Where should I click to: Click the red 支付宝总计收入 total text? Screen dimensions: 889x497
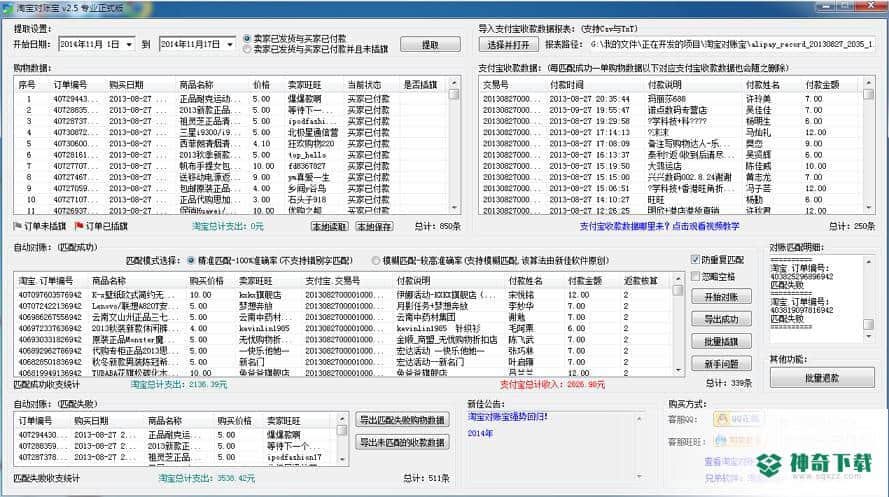(552, 384)
